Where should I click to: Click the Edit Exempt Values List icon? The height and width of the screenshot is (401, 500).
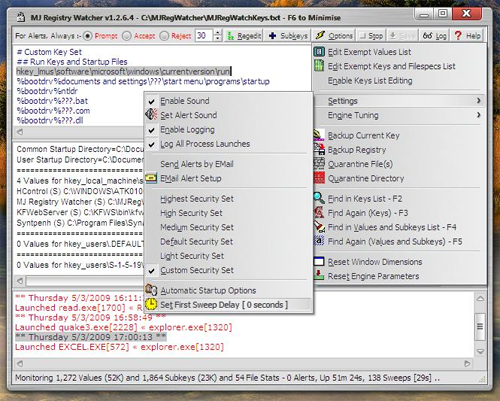[x=319, y=52]
